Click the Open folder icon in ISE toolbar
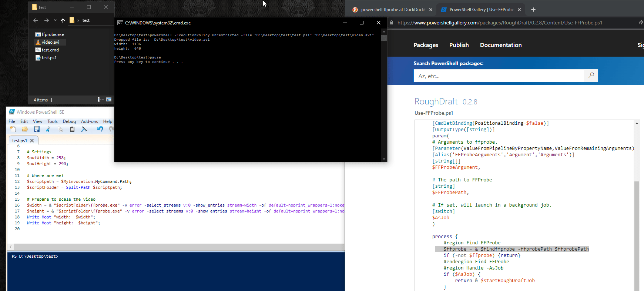This screenshot has height=291, width=644. (x=25, y=129)
